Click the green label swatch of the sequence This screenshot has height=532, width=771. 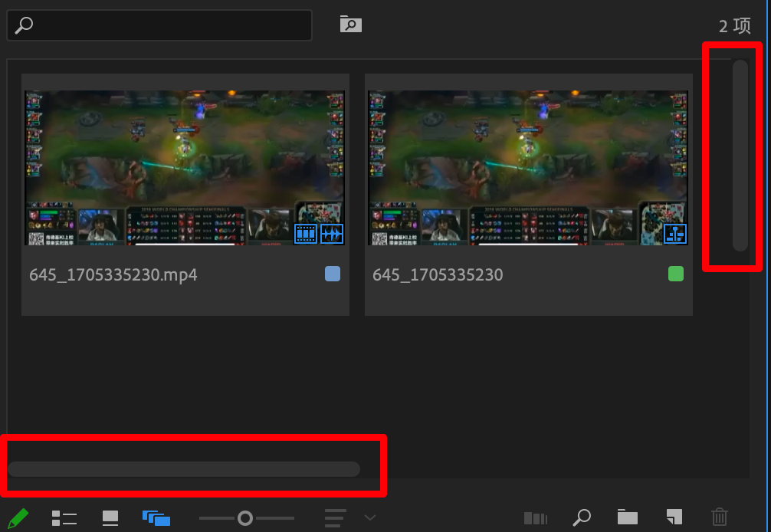click(x=676, y=274)
